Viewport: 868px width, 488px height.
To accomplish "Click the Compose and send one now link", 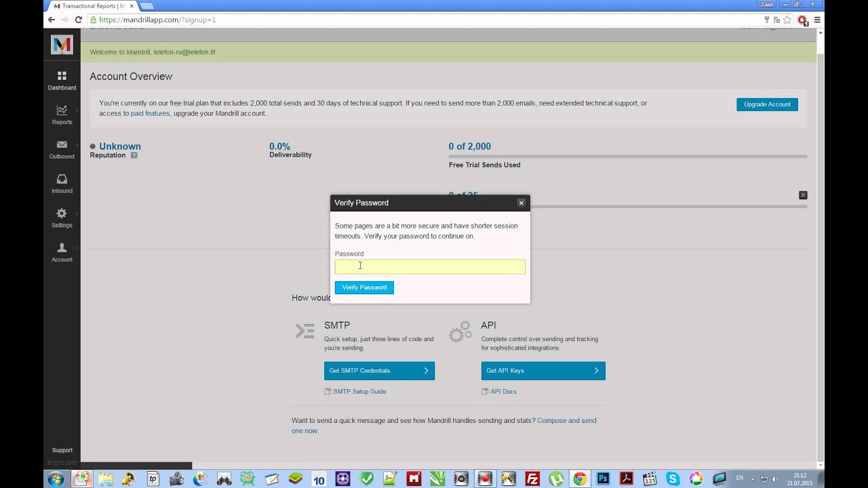I will point(444,426).
